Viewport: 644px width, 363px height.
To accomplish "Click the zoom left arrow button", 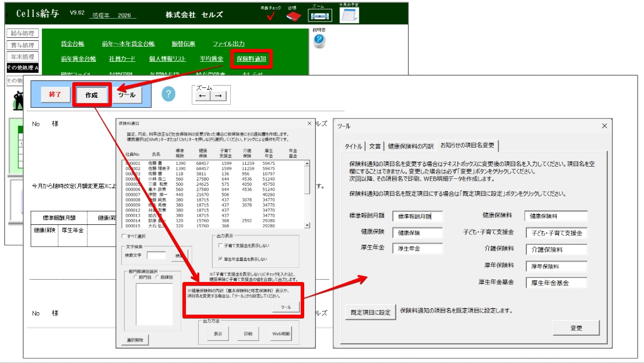I will [202, 96].
